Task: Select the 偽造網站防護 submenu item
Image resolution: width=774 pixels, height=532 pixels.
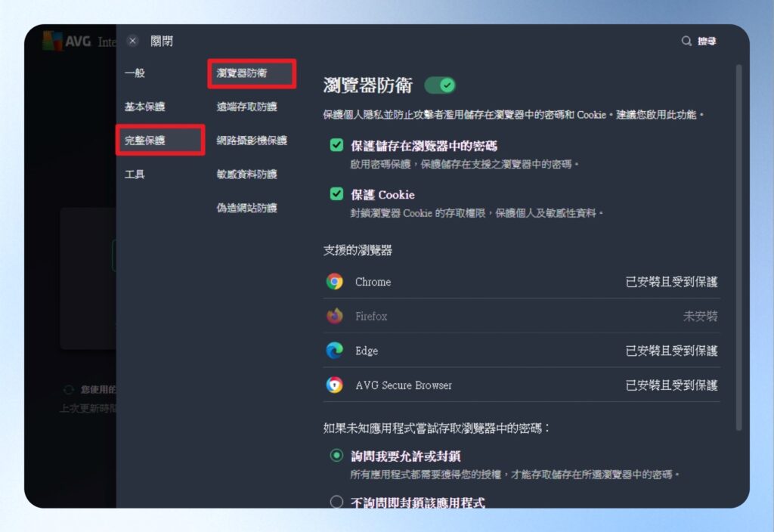Action: click(247, 208)
